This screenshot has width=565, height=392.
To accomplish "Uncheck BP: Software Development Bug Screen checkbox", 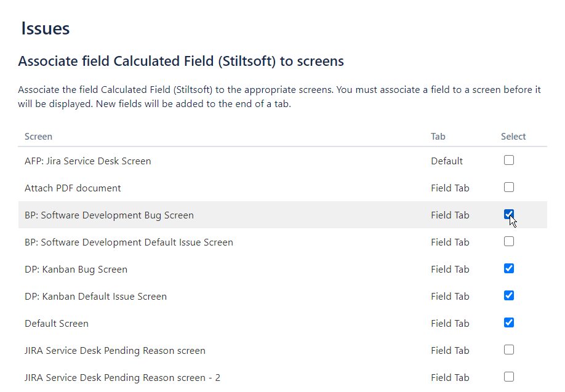I will point(508,215).
